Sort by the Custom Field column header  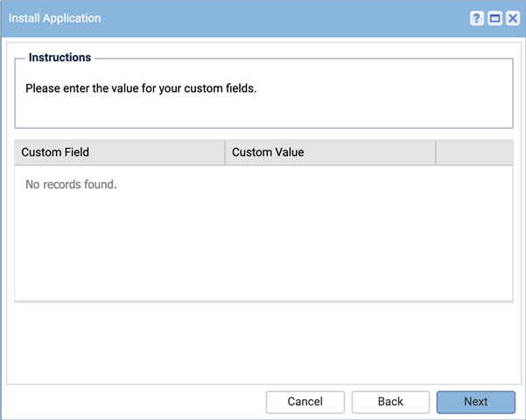pyautogui.click(x=119, y=152)
